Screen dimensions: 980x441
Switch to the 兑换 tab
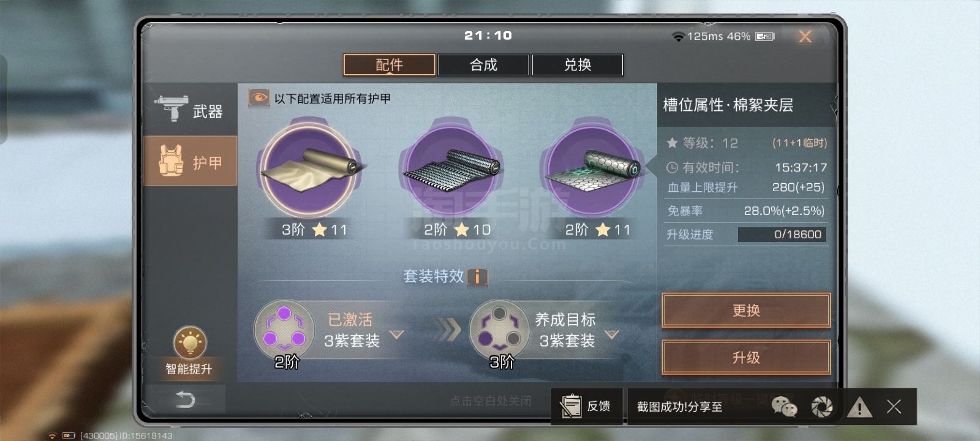coord(578,65)
